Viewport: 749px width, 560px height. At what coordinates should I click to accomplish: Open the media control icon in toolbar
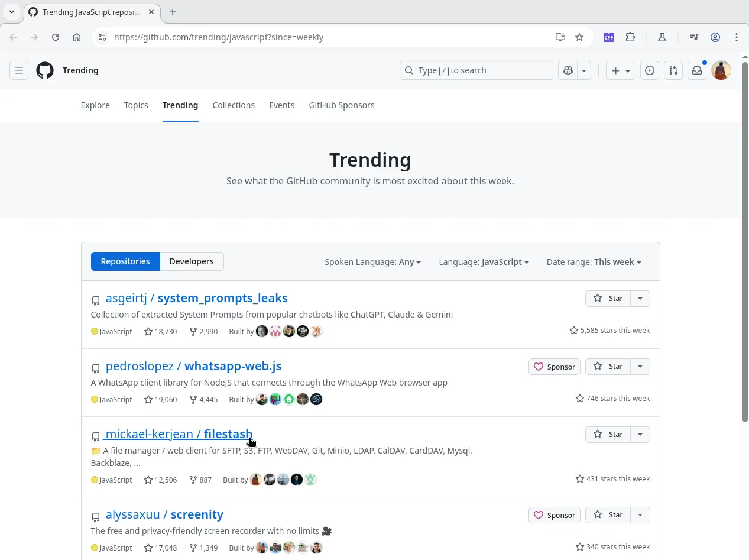[694, 37]
